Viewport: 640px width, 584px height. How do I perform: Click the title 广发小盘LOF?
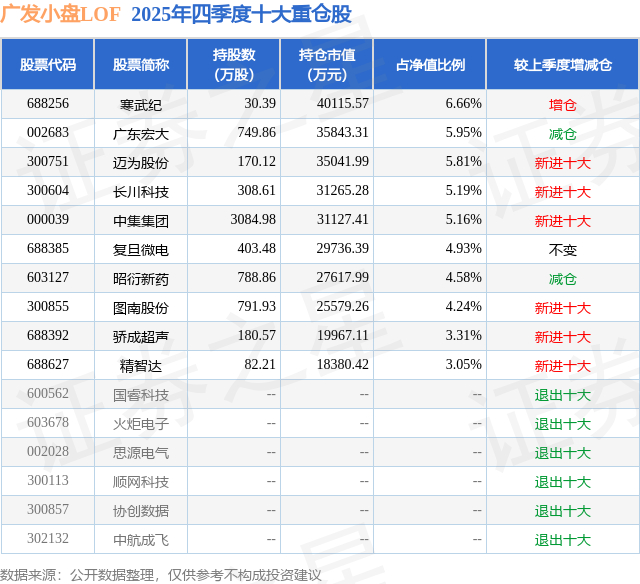(60, 14)
